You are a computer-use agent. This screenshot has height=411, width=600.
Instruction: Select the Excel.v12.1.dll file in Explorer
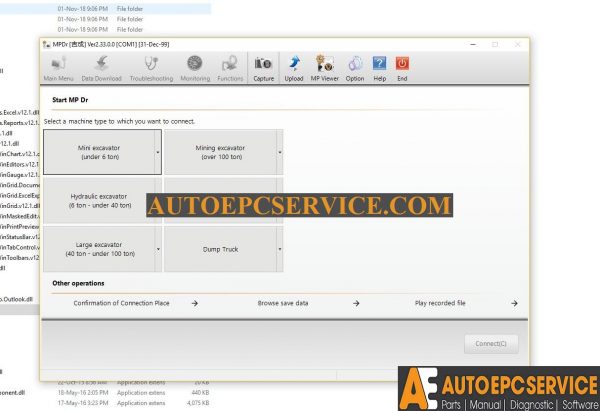(19, 113)
